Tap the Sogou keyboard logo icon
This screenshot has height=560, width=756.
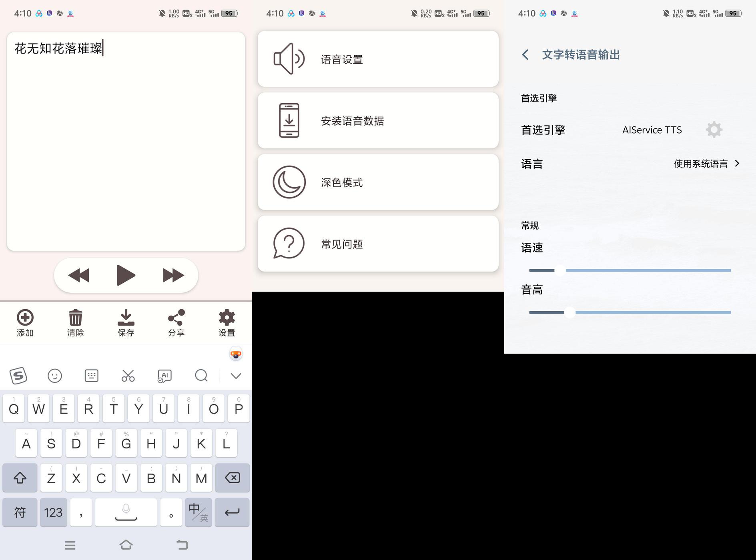(18, 376)
